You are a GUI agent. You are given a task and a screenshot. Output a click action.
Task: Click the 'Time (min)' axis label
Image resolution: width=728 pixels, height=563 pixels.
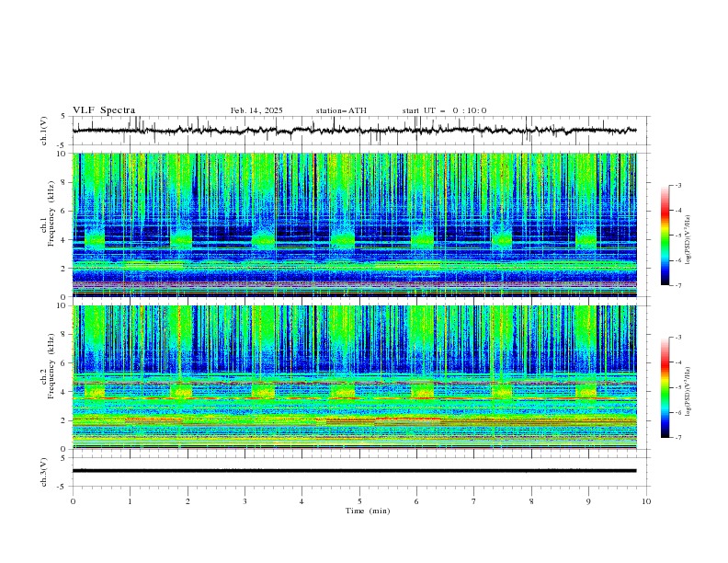click(x=368, y=511)
